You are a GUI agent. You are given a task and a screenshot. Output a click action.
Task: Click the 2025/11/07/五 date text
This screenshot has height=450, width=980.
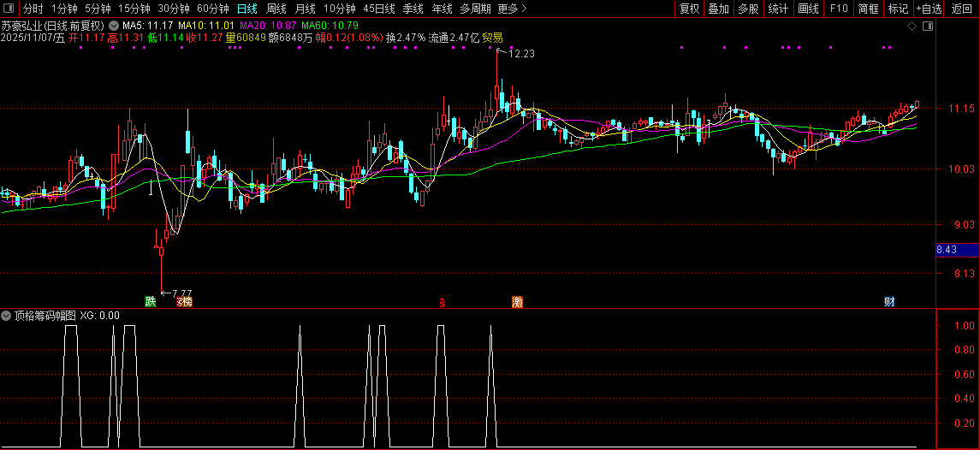33,38
